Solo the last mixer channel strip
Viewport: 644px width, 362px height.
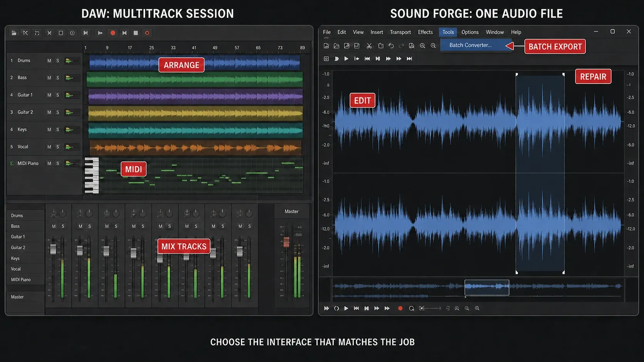[x=249, y=226]
